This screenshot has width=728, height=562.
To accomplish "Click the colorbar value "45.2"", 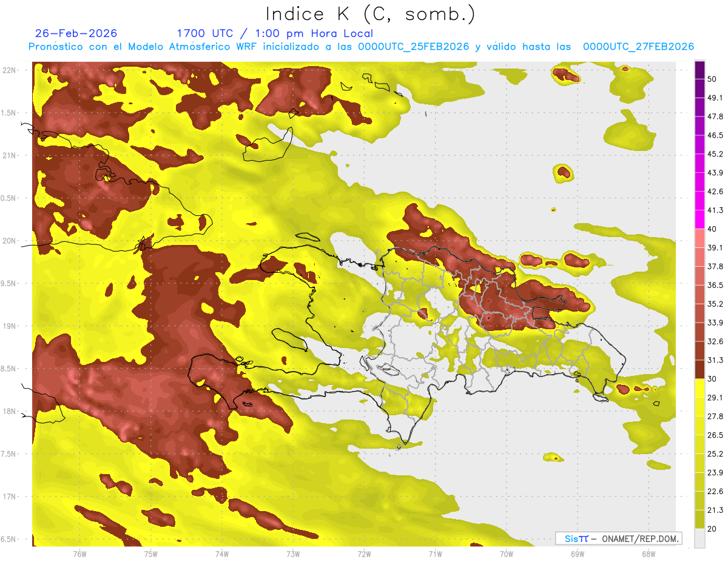I will coord(715,154).
